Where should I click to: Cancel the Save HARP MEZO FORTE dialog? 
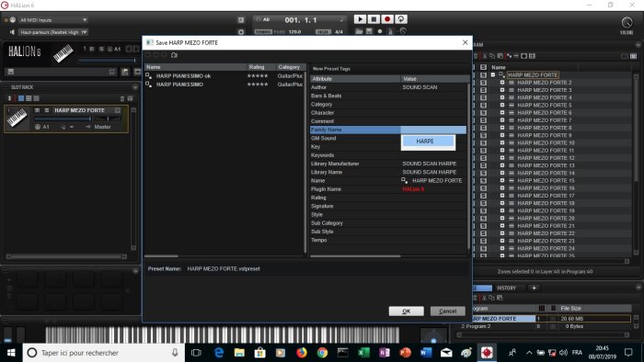pos(448,311)
